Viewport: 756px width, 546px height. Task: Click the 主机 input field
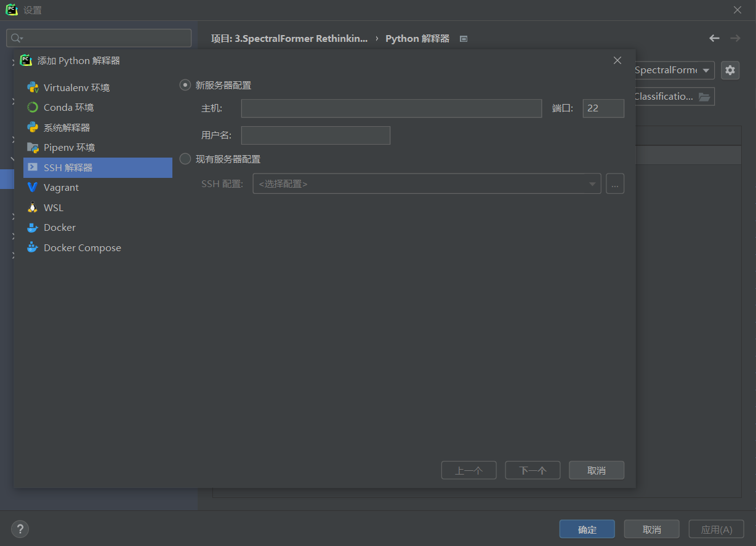click(392, 108)
